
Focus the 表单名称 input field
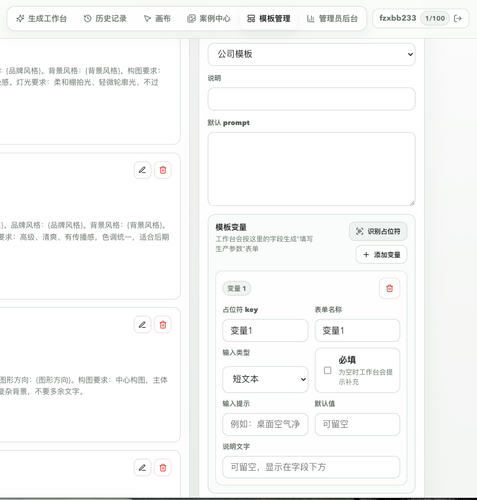click(x=357, y=331)
